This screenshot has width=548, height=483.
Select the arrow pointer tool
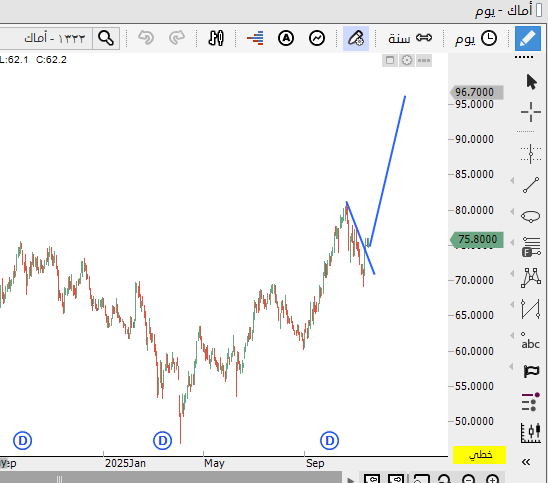531,82
